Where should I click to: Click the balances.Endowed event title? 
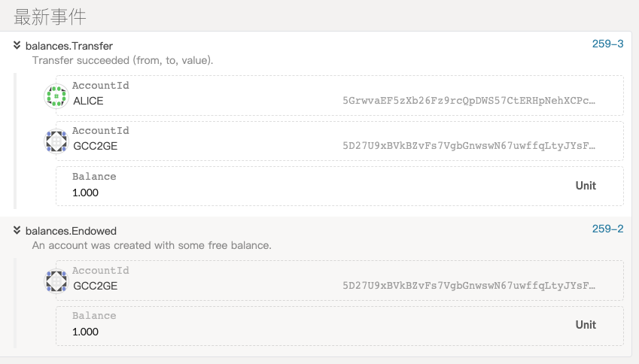(x=71, y=231)
